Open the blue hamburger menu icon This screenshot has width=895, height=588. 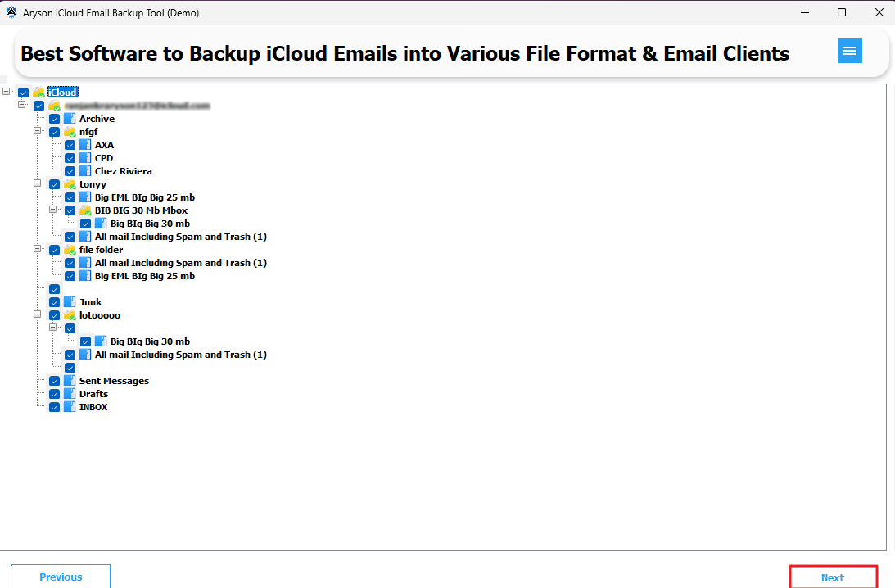[849, 51]
